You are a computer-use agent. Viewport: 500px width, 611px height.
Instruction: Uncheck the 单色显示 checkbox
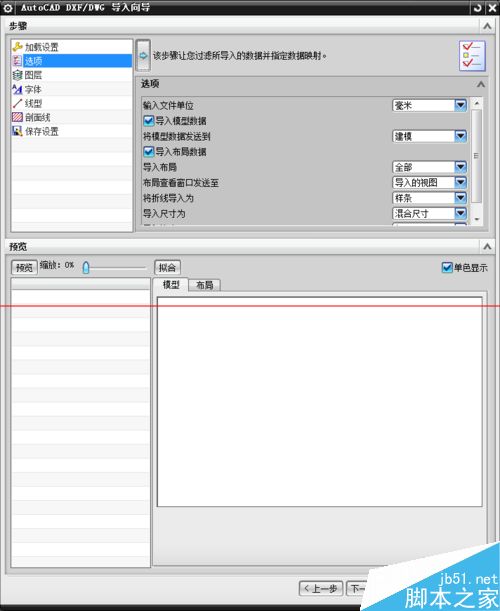447,268
